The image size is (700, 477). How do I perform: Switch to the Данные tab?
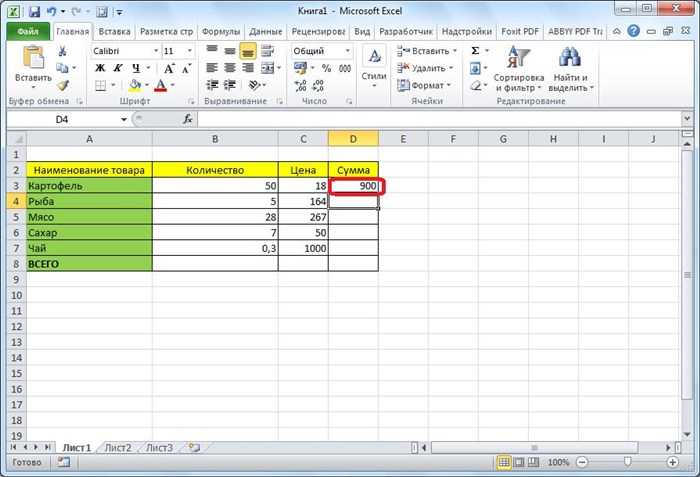(266, 32)
